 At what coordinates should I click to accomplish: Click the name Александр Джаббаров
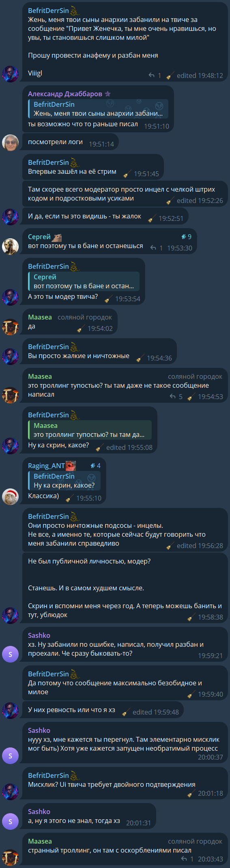coord(65,94)
